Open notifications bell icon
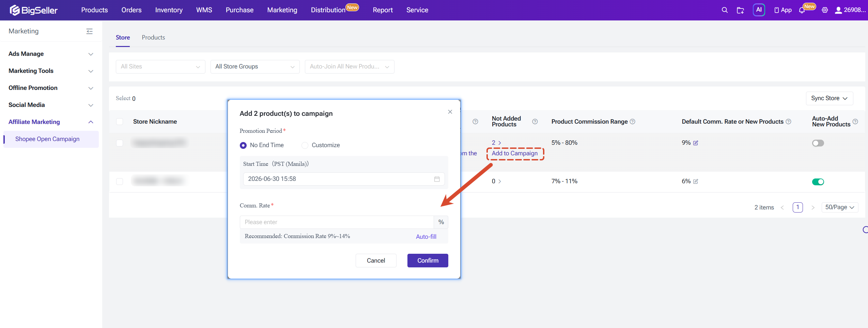This screenshot has width=868, height=328. point(802,10)
